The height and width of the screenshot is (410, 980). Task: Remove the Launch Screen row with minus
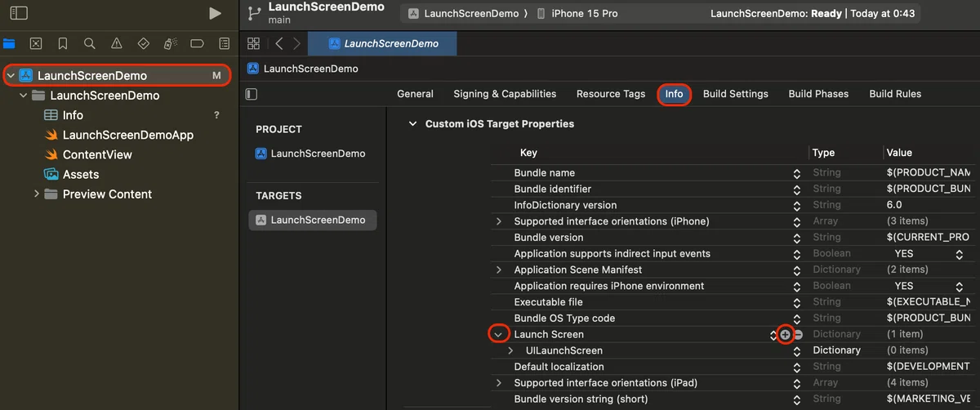tap(799, 334)
